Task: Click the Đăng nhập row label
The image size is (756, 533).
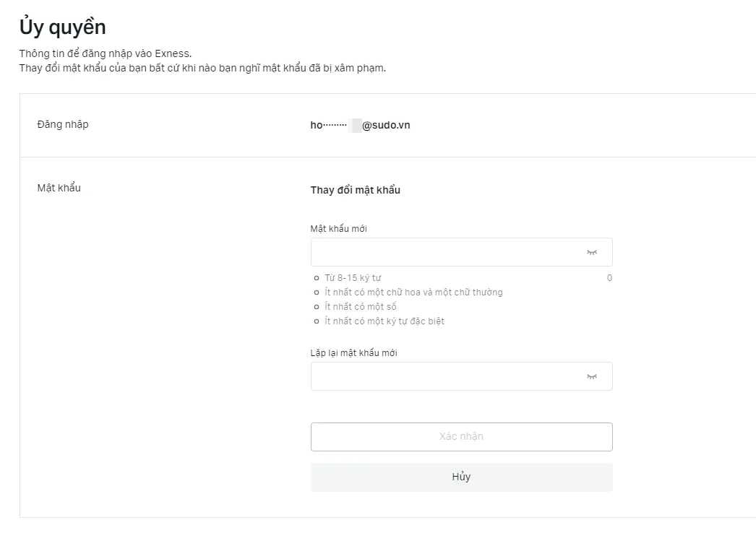Action: 63,124
